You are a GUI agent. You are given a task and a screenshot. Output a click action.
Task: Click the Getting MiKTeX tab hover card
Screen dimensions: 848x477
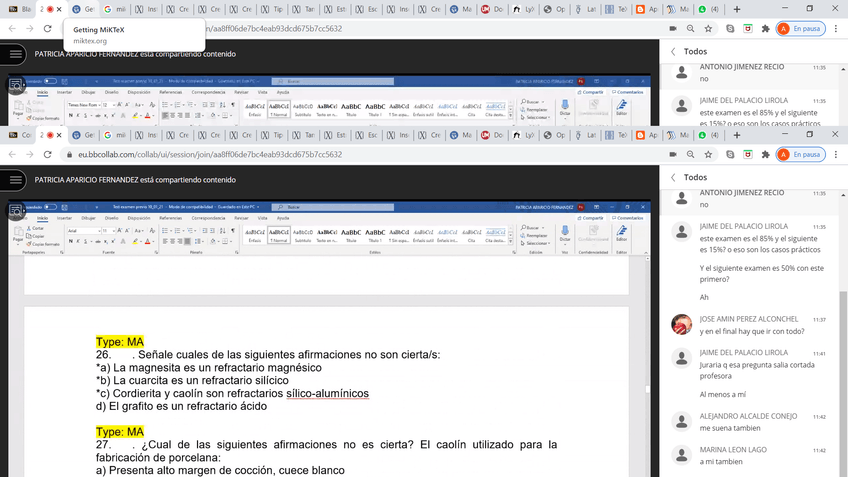coord(132,34)
